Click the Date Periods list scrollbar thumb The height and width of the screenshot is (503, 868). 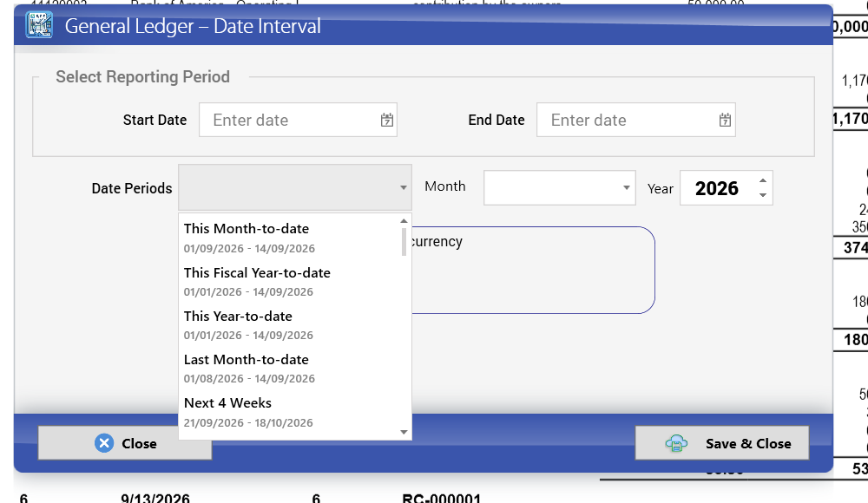(404, 241)
